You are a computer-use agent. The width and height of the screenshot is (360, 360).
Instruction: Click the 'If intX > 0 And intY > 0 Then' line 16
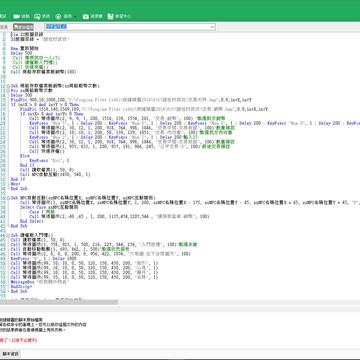(45, 104)
